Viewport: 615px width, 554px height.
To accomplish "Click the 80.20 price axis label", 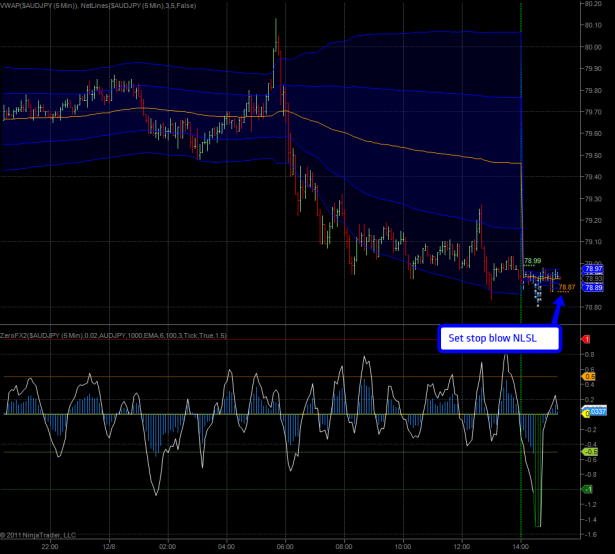I will point(593,4).
